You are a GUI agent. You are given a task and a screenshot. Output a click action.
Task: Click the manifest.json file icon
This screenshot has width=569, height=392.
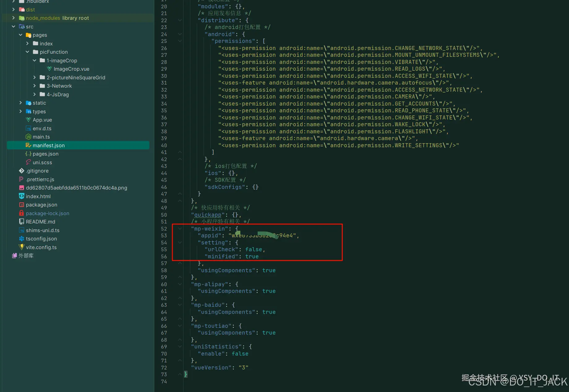click(28, 145)
